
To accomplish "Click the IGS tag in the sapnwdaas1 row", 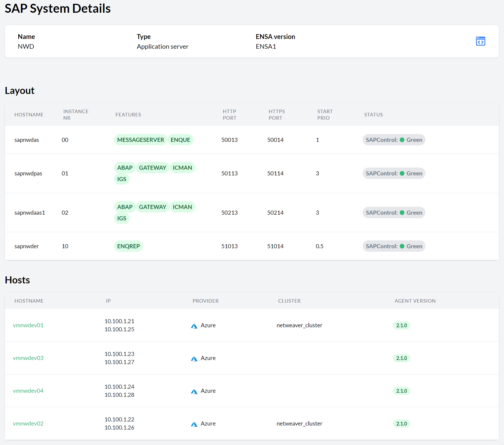I will (122, 218).
